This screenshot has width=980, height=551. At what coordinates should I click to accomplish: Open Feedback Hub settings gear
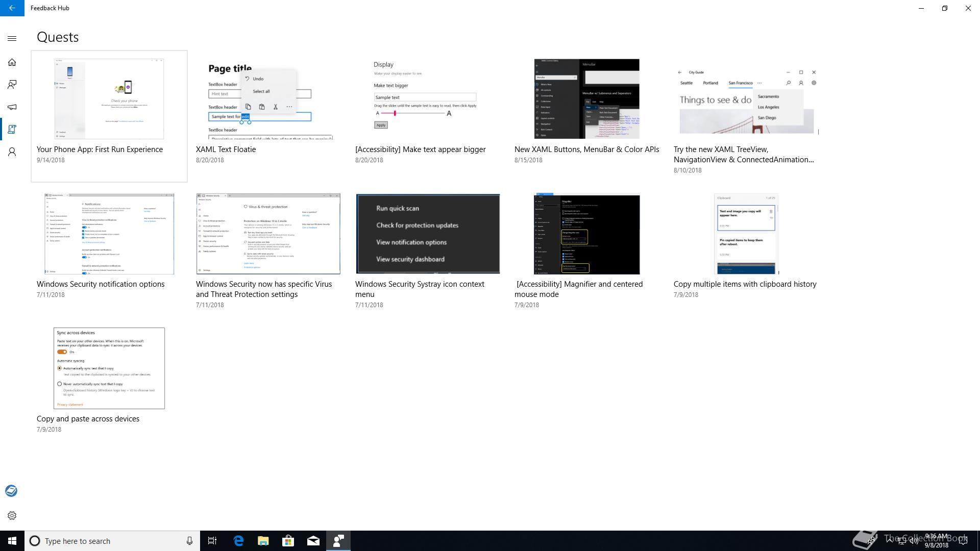click(12, 515)
